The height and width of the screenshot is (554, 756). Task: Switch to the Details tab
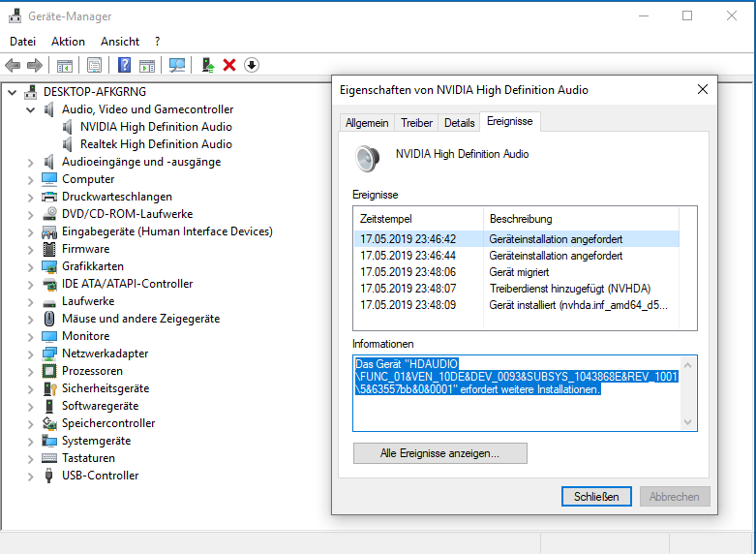point(460,123)
